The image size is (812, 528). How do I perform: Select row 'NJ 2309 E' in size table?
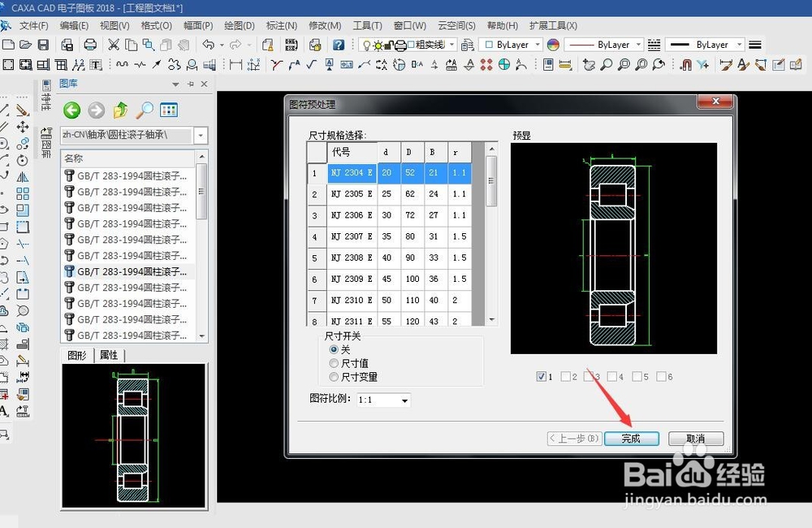(x=389, y=279)
